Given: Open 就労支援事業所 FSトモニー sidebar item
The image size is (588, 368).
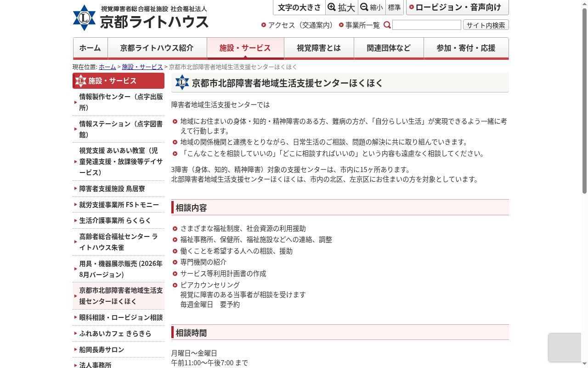Looking at the screenshot, I should (119, 205).
